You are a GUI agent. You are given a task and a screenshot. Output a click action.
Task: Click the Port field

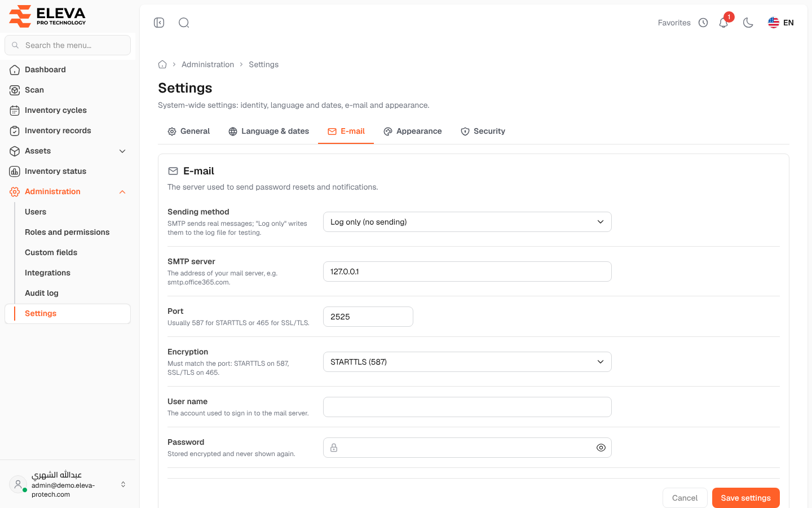[368, 317]
